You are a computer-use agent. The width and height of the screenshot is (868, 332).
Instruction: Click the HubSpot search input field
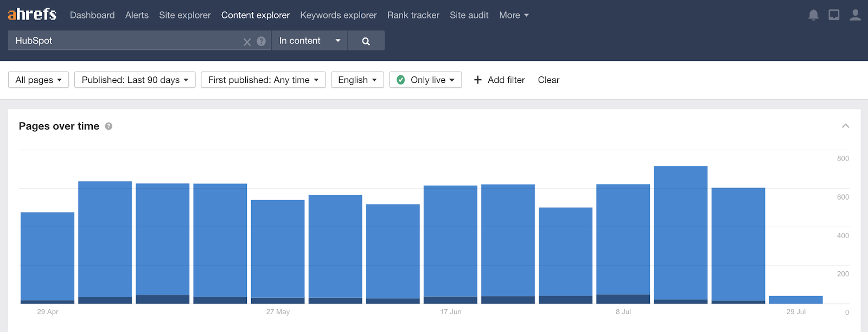coord(125,41)
